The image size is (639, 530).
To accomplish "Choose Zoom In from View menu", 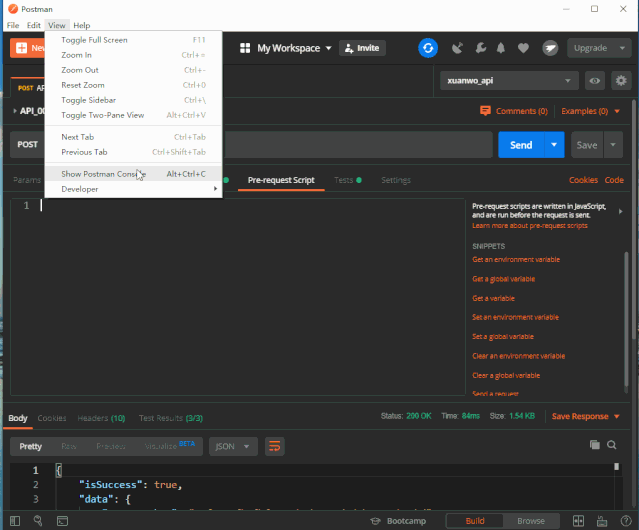I will pos(133,55).
